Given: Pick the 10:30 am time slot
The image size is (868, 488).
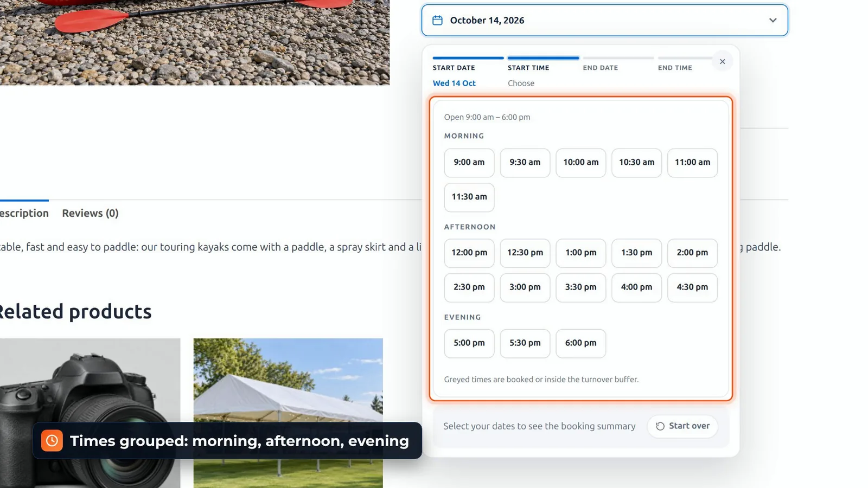Looking at the screenshot, I should click(637, 163).
